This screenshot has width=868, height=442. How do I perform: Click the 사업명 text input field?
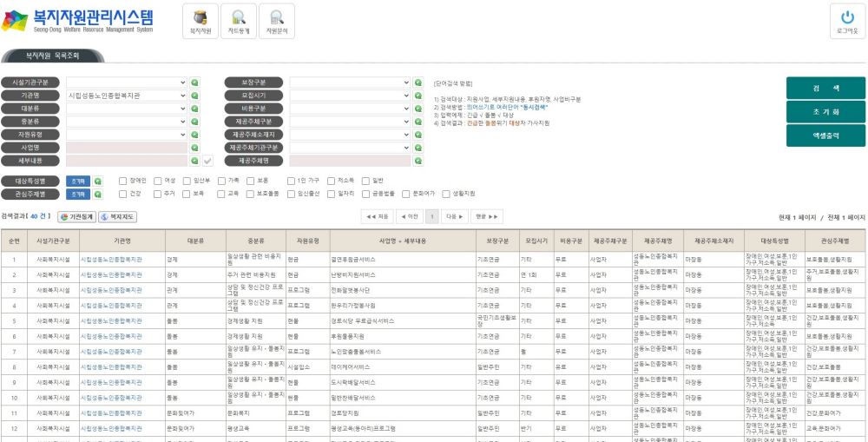click(x=127, y=148)
